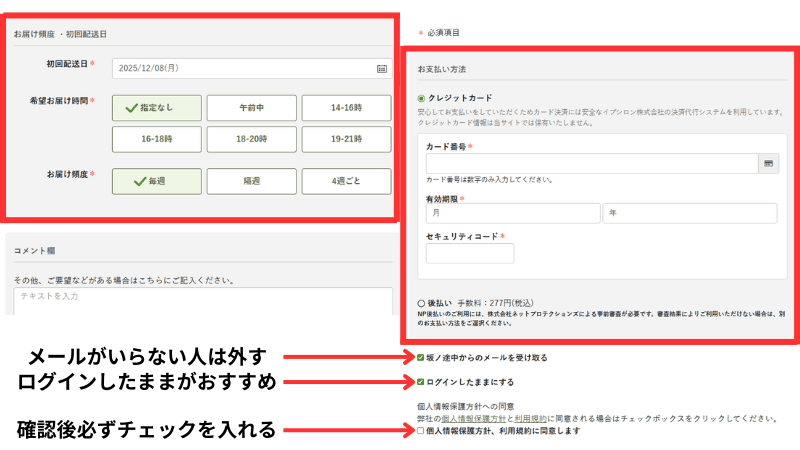The height and width of the screenshot is (450, 800).
Task: Click the 必須項目 note text
Action: 443,33
